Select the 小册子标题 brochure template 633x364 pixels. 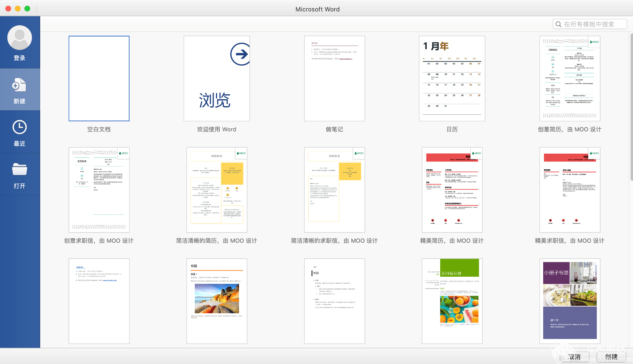(570, 301)
